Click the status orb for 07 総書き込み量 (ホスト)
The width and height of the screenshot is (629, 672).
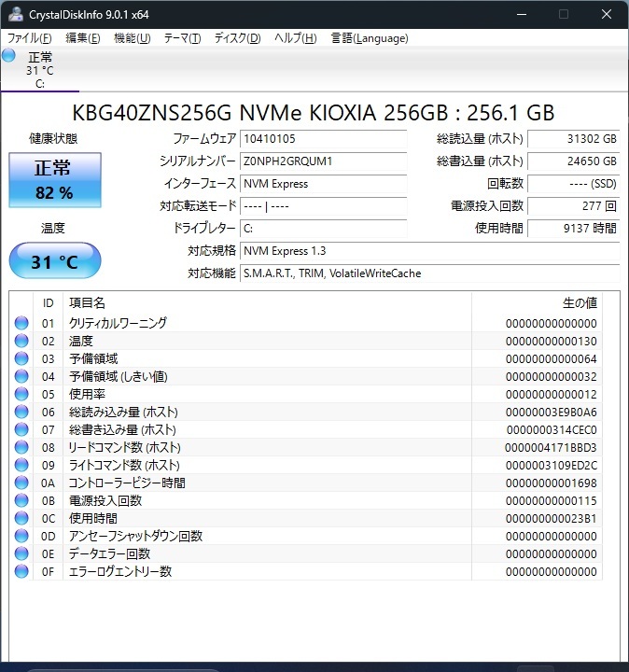pos(21,429)
